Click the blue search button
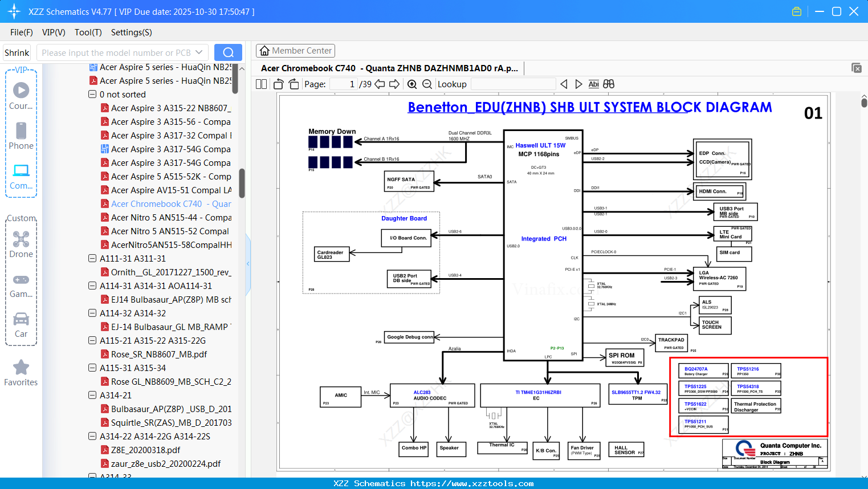 point(228,52)
